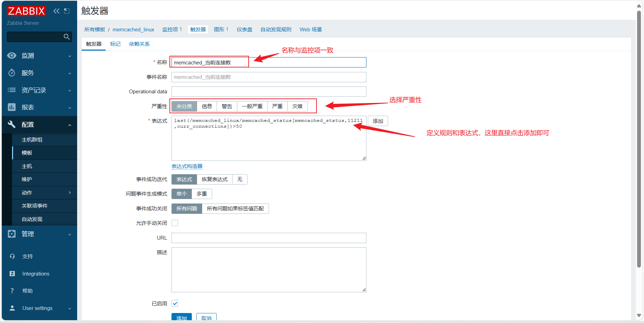The width and height of the screenshot is (644, 323).
Task: Click the bar chart icon for 报表
Action: coord(12,107)
